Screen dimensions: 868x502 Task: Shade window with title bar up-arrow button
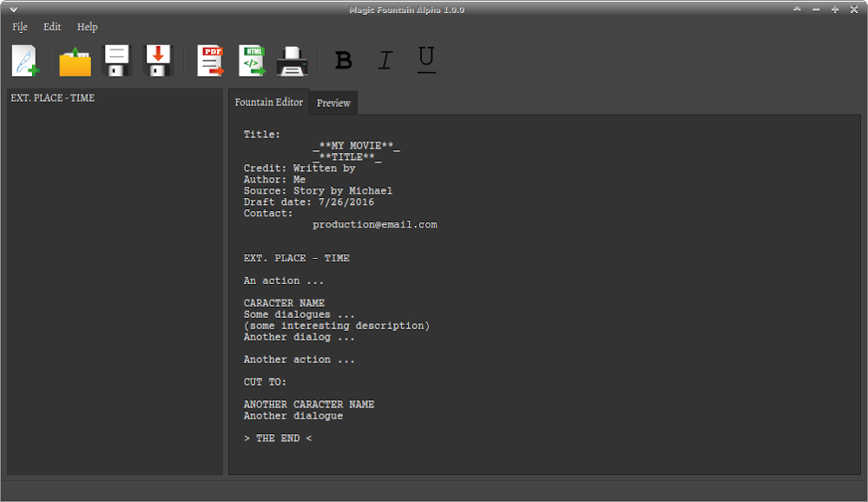coord(797,10)
